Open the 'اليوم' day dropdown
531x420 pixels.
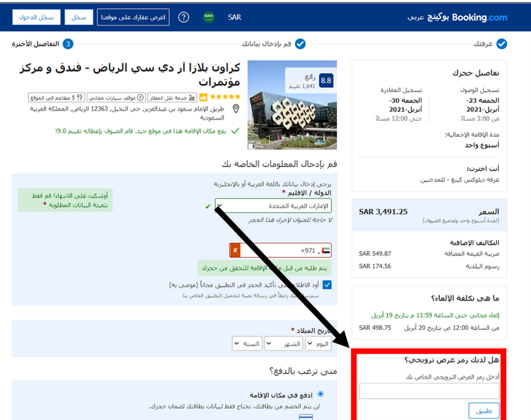click(318, 344)
